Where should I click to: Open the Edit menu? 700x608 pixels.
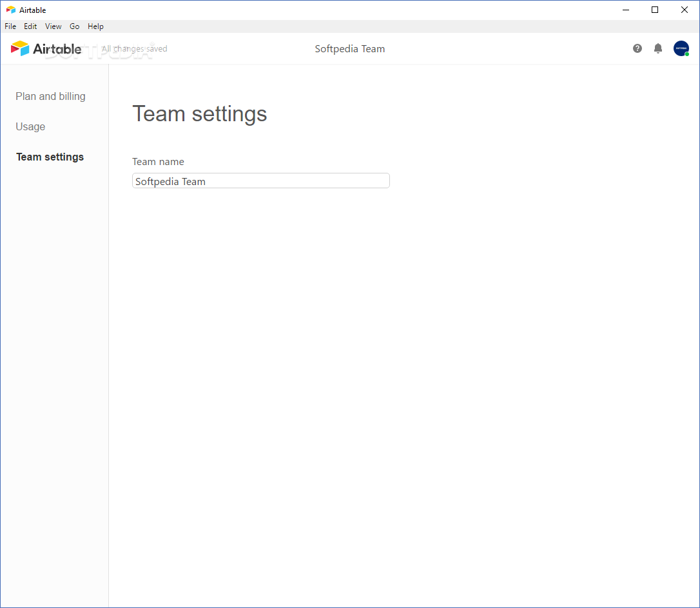pos(30,26)
